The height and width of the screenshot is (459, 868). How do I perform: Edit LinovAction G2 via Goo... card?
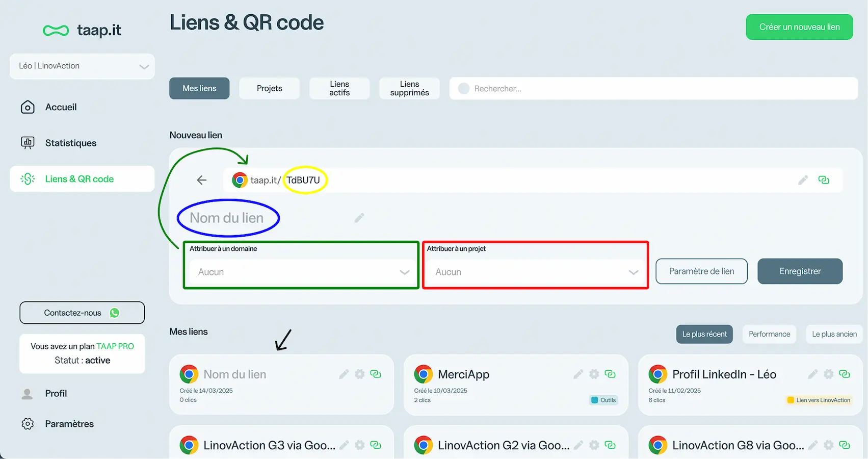click(x=578, y=445)
